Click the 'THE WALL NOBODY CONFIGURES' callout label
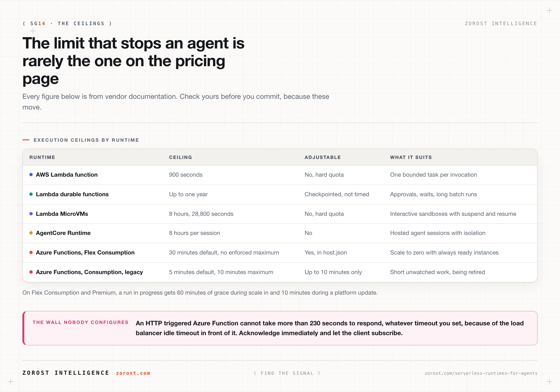Image resolution: width=560 pixels, height=392 pixels. pyautogui.click(x=80, y=322)
